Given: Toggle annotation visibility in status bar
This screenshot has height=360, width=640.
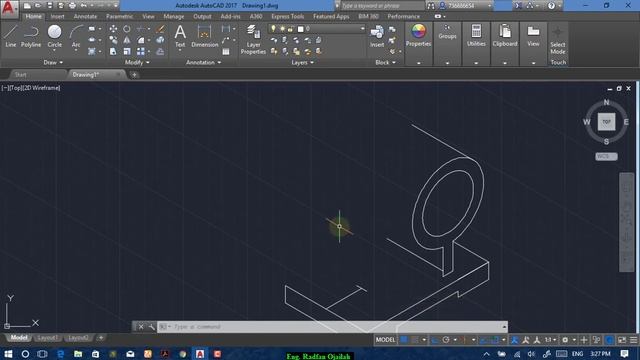Looking at the screenshot, I should click(515, 340).
